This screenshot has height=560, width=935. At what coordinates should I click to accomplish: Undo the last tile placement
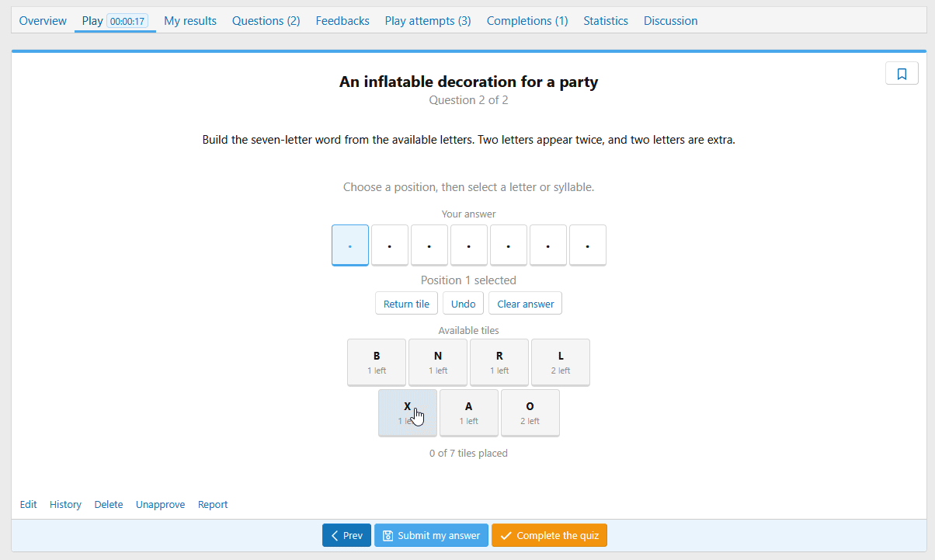[x=464, y=304]
